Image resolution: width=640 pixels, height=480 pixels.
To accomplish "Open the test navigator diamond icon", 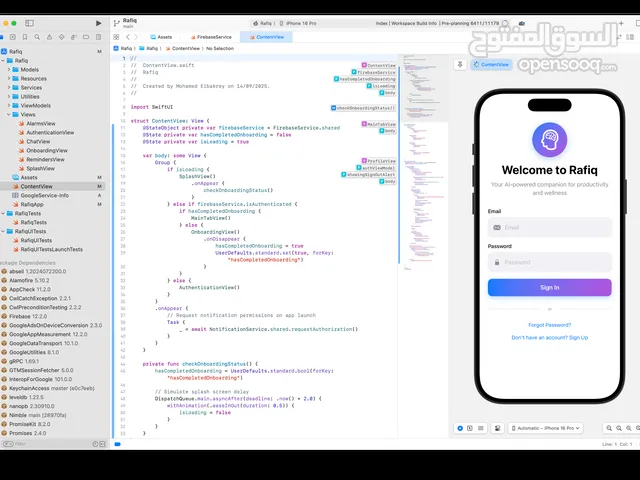I will [62, 37].
